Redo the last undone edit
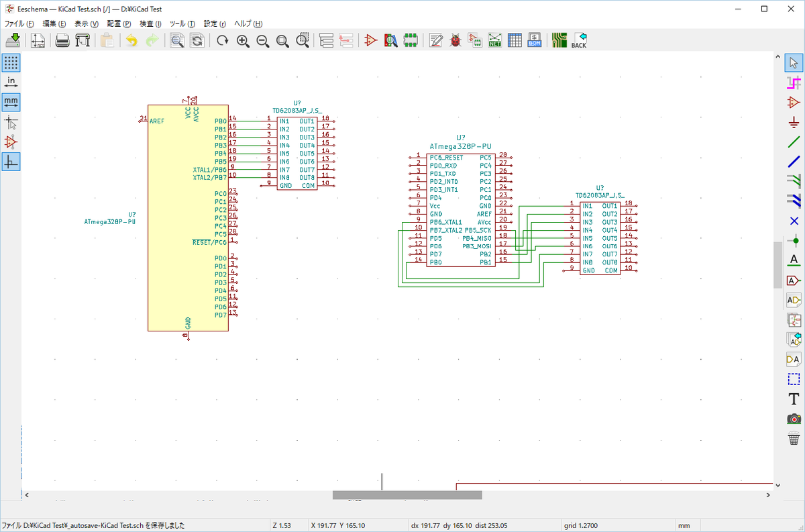The image size is (805, 532). tap(152, 41)
